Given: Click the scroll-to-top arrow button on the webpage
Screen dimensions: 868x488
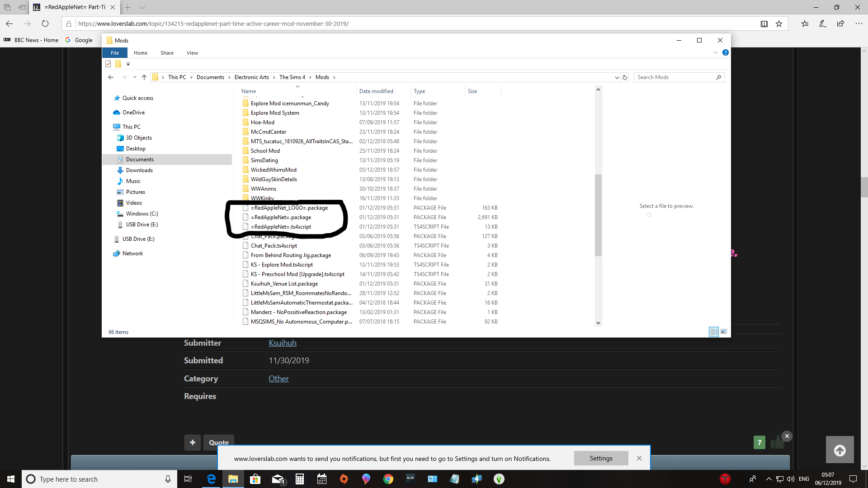Looking at the screenshot, I should point(840,450).
